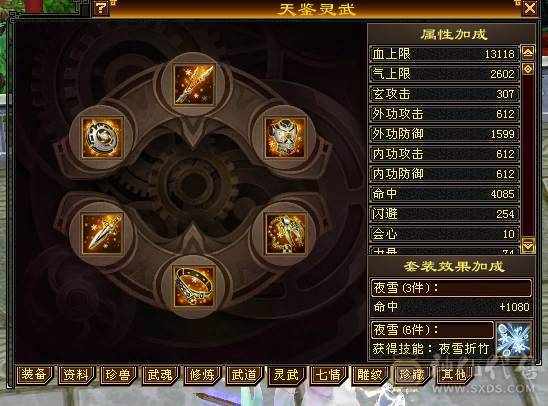Select the 夜雪 (6件) set bonus row
Image resolution: width=548 pixels, height=406 pixels.
(432, 330)
